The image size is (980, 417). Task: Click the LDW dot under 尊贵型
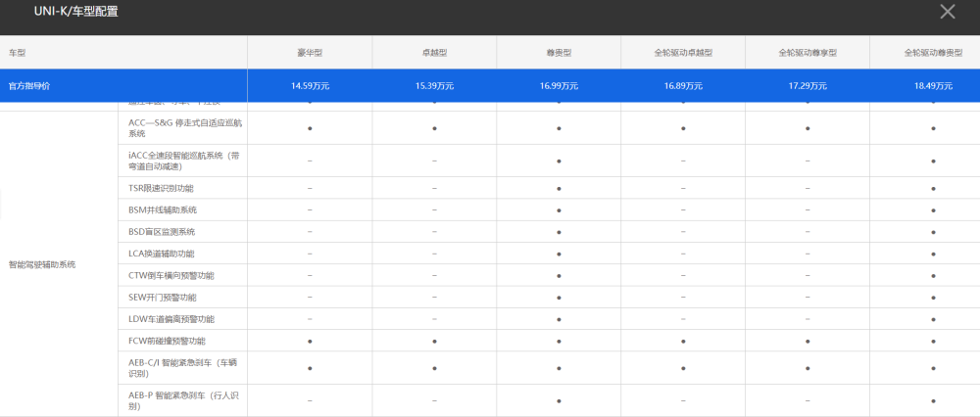pyautogui.click(x=559, y=319)
